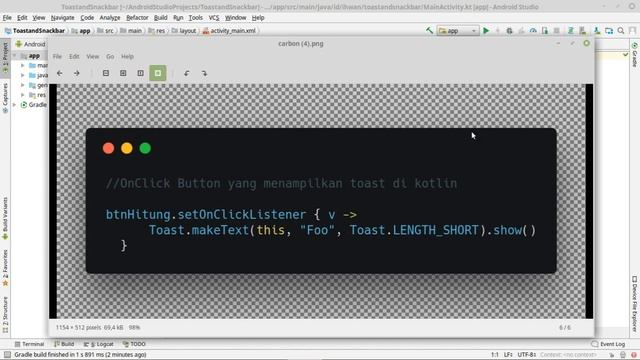Open the SDK Manager icon

(x=597, y=31)
